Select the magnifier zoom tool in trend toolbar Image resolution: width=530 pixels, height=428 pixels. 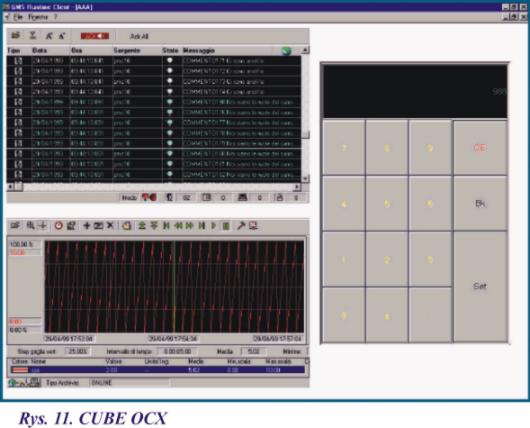[30, 225]
